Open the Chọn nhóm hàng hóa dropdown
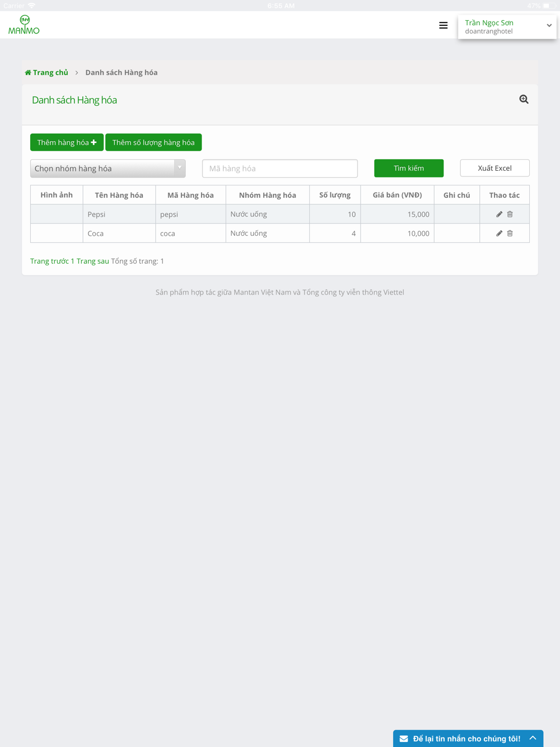This screenshot has width=560, height=747. [x=108, y=169]
